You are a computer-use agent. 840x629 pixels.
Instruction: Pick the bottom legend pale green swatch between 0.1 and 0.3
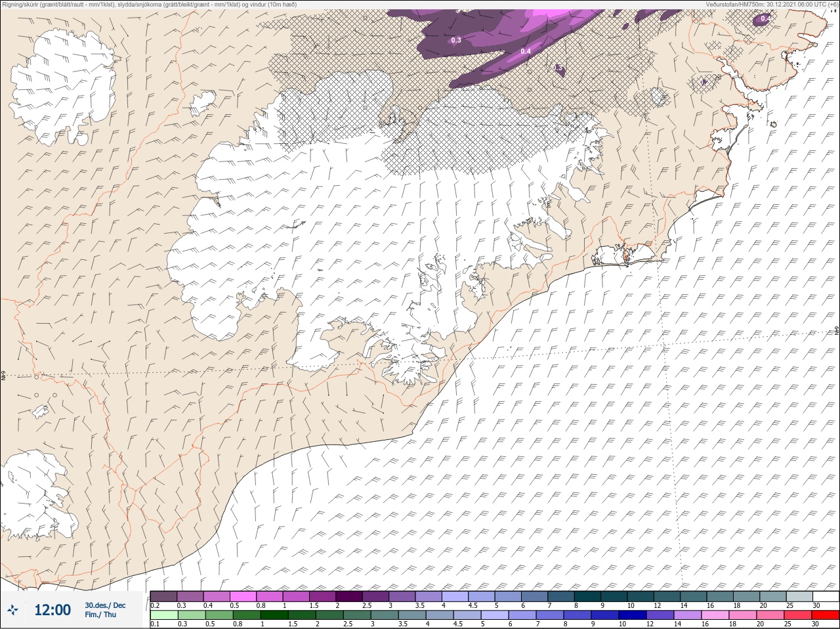(x=164, y=615)
